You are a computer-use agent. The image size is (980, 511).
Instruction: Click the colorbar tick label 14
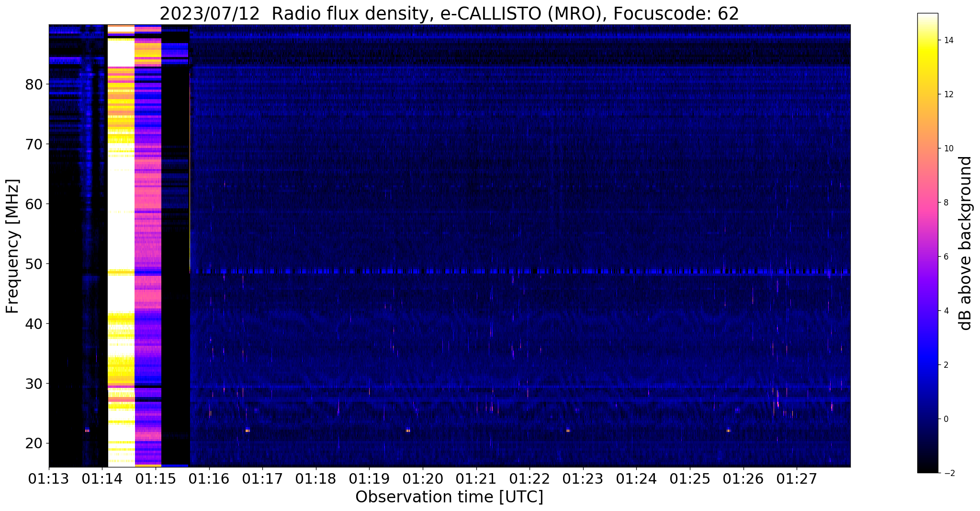coord(947,40)
